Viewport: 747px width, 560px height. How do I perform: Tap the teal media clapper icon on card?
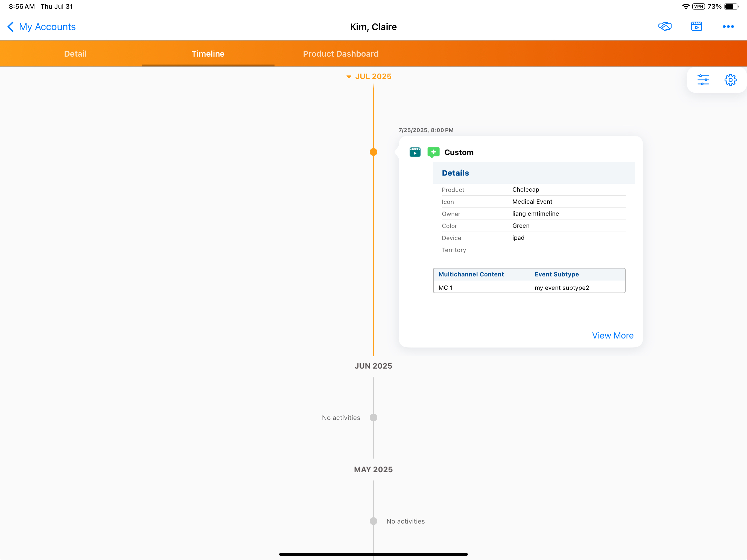click(415, 152)
